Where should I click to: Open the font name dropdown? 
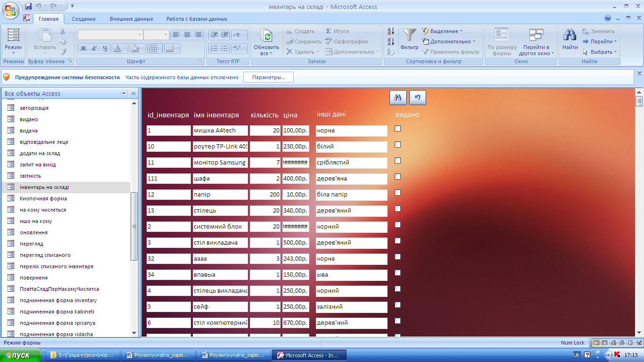coord(140,35)
